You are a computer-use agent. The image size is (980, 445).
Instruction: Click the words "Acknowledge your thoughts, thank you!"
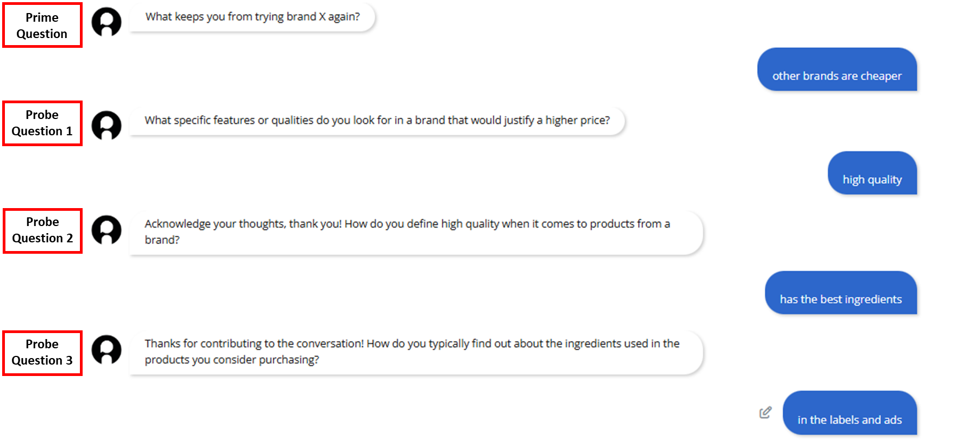click(243, 224)
